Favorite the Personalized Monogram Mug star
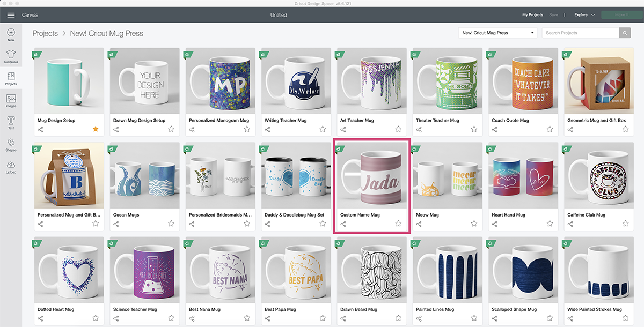Viewport: 644px width, 327px height. (x=247, y=129)
